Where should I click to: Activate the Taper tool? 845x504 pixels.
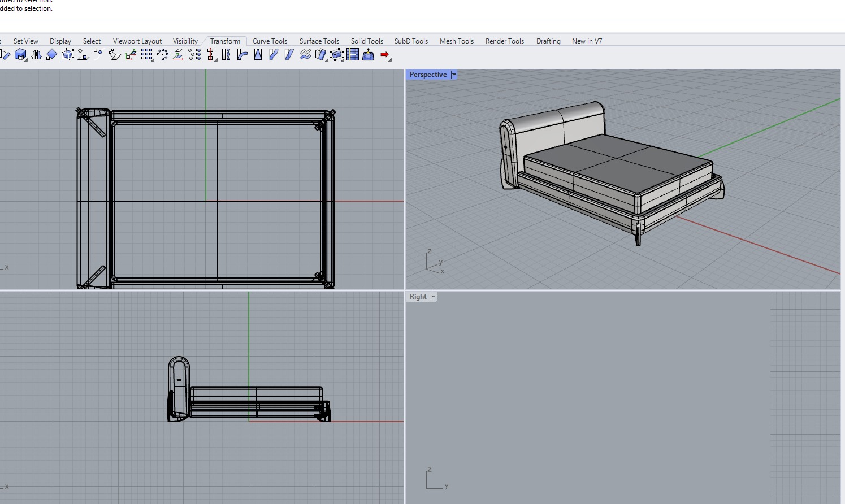click(258, 55)
